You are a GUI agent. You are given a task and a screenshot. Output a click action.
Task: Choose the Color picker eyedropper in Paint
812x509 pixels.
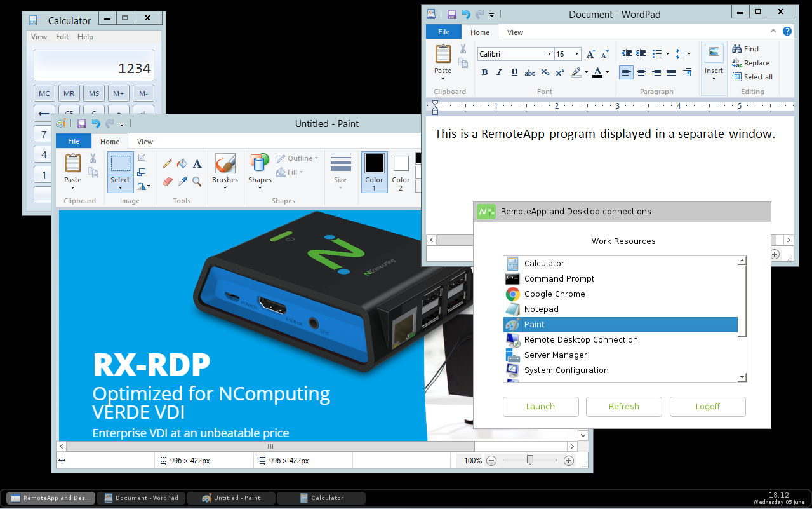pos(182,182)
